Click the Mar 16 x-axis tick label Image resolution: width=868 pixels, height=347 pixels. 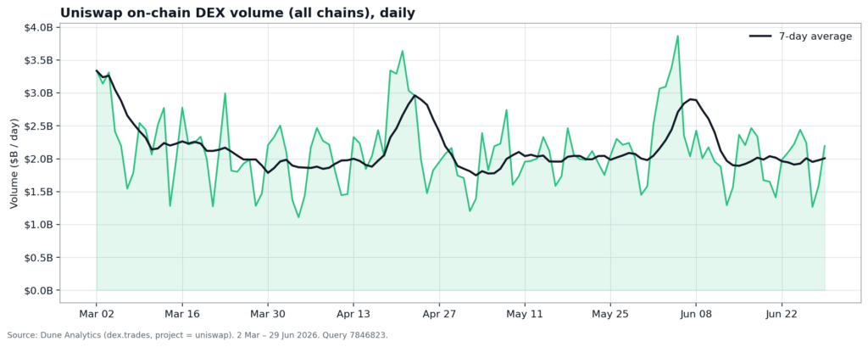click(x=183, y=314)
